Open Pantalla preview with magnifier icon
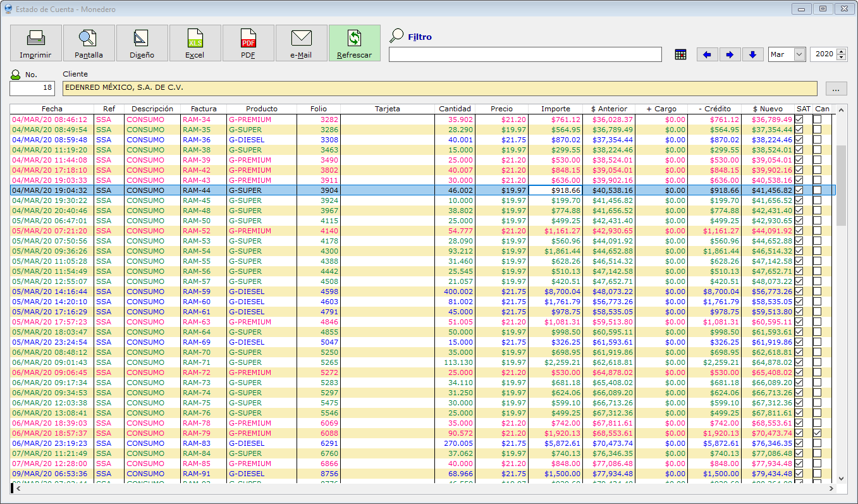Screen dimensions: 858x504 coord(89,42)
